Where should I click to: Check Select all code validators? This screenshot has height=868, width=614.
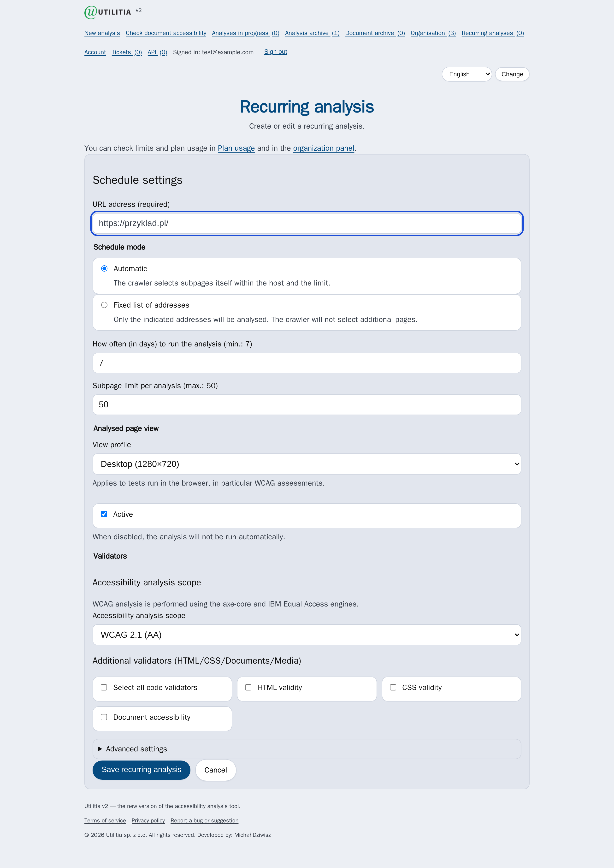coord(104,687)
